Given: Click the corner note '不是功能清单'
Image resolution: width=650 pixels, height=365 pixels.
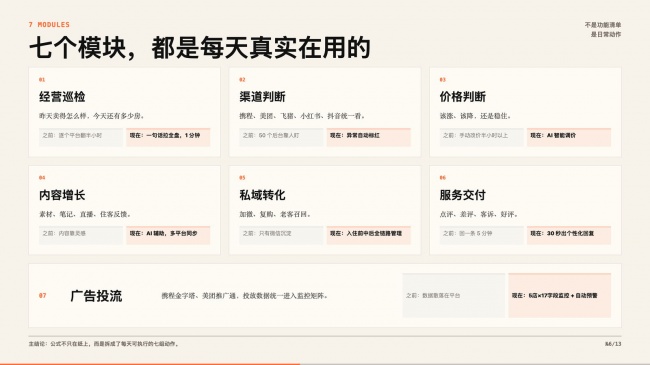Looking at the screenshot, I should [x=603, y=25].
